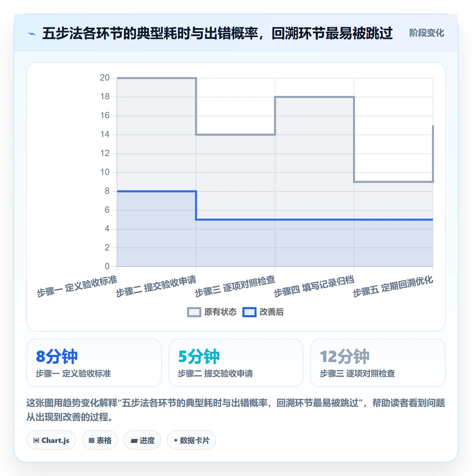The width and height of the screenshot is (472, 476).
Task: Click x-axis label 步骤二 提交验收申请
Action: coord(156,286)
